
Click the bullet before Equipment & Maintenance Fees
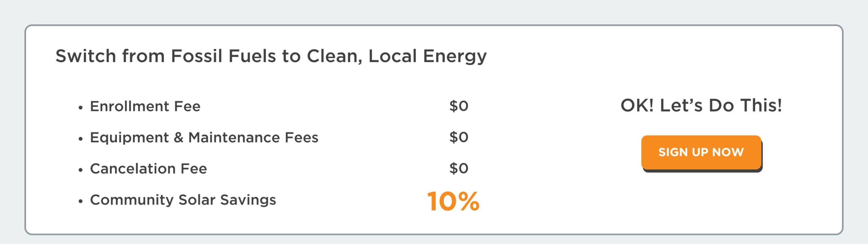pos(80,139)
